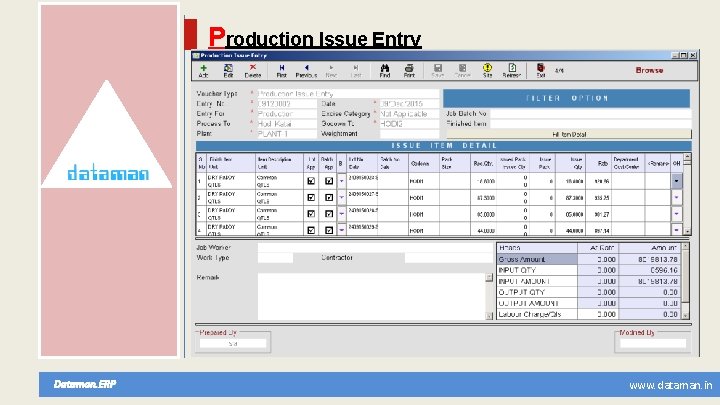The height and width of the screenshot is (405, 720).
Task: Toggle first checkbox in item row 1
Action: tap(311, 181)
